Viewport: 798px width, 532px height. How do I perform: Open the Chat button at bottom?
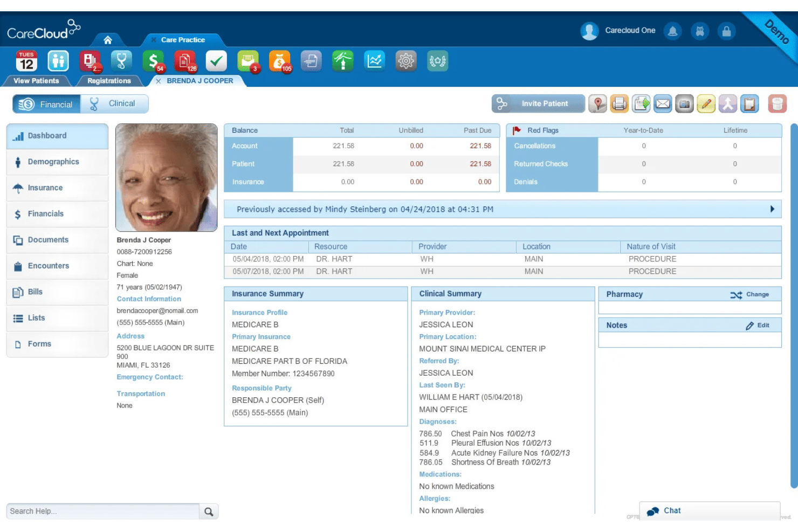[710, 510]
